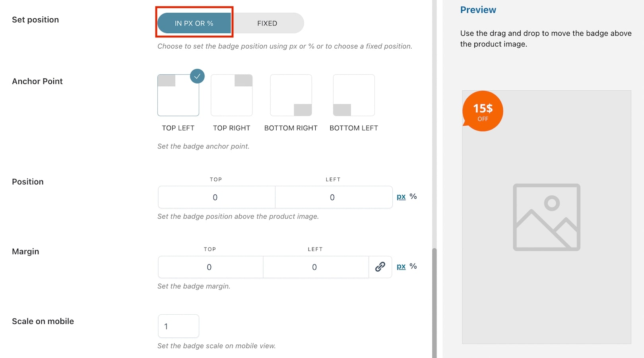
Task: Click the 15$ OFF orange badge in preview
Action: point(483,111)
